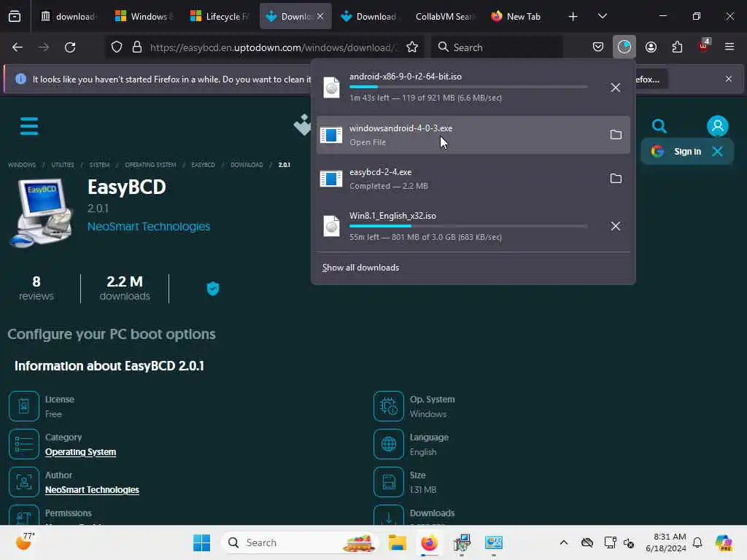Open Firefox View tab list icon
Image resolution: width=747 pixels, height=560 pixels.
[15, 17]
